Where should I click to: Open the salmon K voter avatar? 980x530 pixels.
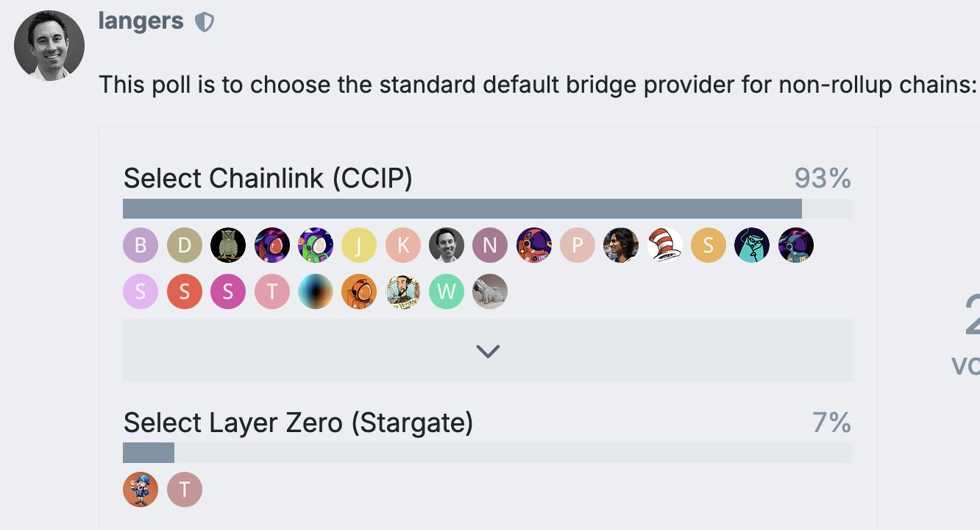click(x=403, y=245)
